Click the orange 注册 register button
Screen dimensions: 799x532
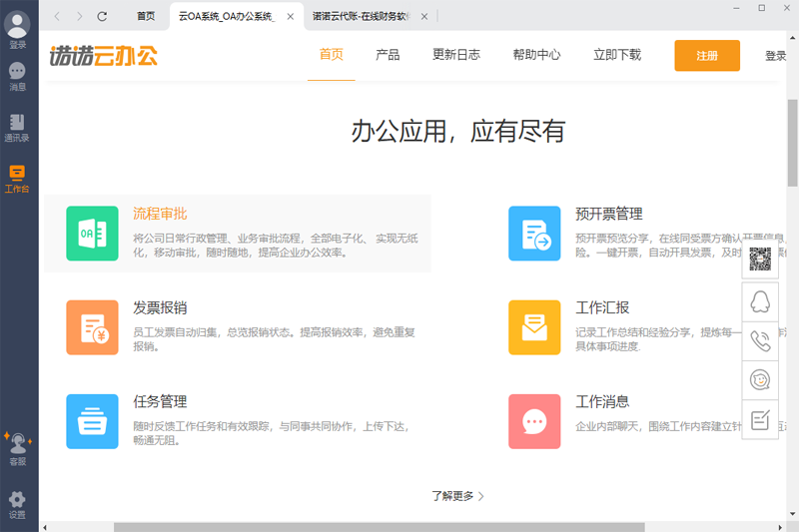click(x=706, y=56)
